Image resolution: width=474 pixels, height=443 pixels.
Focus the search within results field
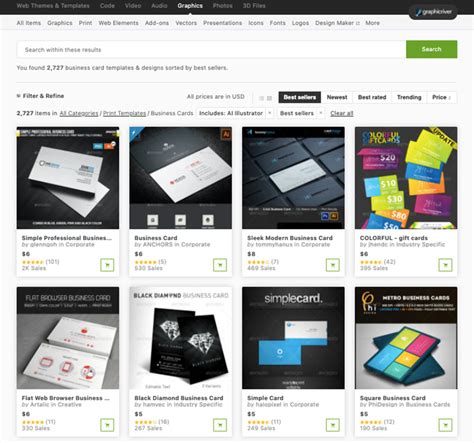point(211,50)
